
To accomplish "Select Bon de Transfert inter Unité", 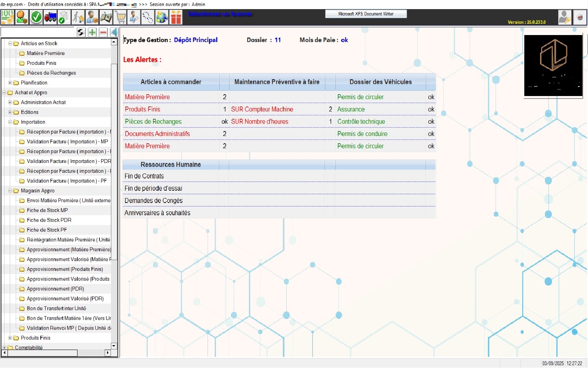I will (56, 308).
